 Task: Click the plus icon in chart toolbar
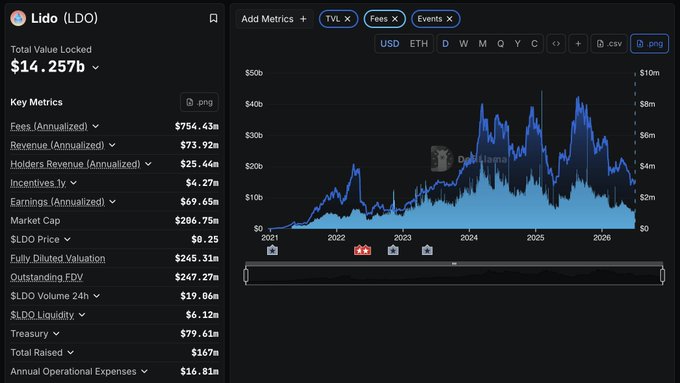(x=578, y=44)
